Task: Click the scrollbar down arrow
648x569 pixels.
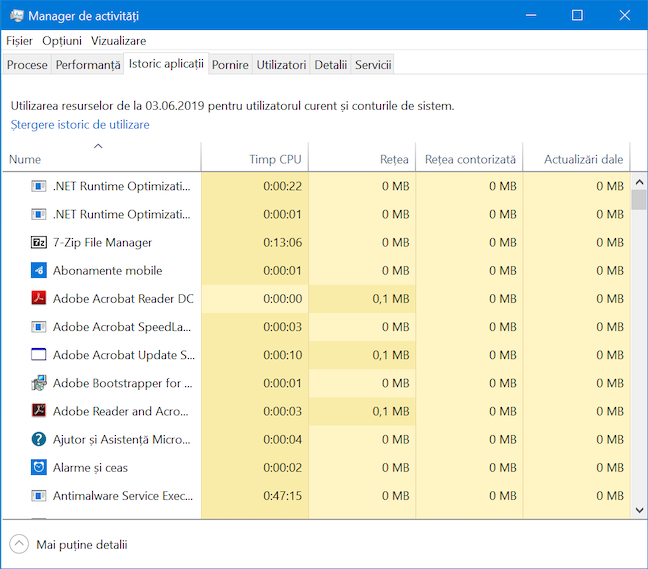Action: pyautogui.click(x=639, y=510)
